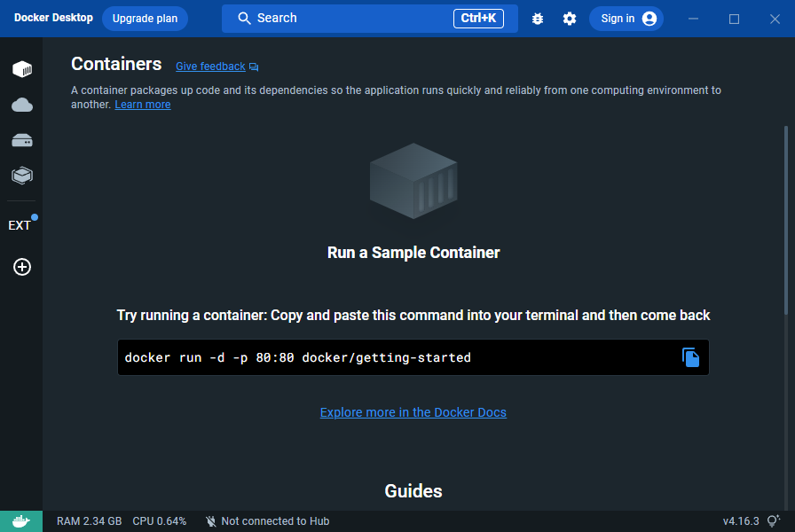The image size is (795, 532).
Task: Click the RAM 2.34 GB status
Action: (x=90, y=520)
